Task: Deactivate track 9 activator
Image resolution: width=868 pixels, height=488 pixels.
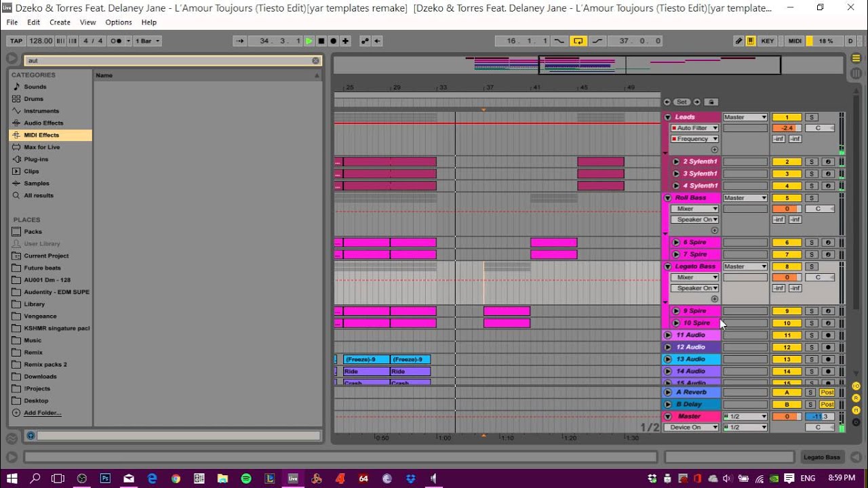Action: pos(787,311)
